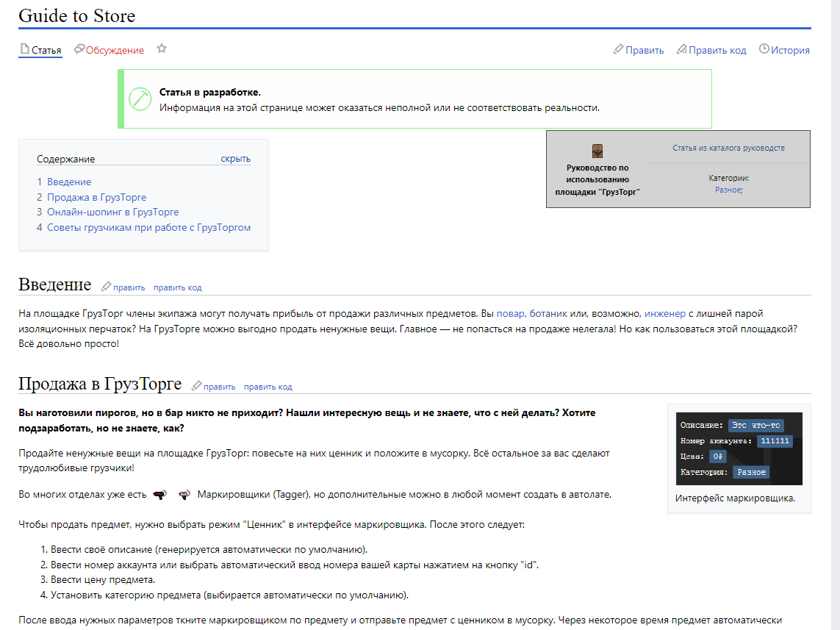Follow the инженер link
840x630 pixels.
(664, 313)
